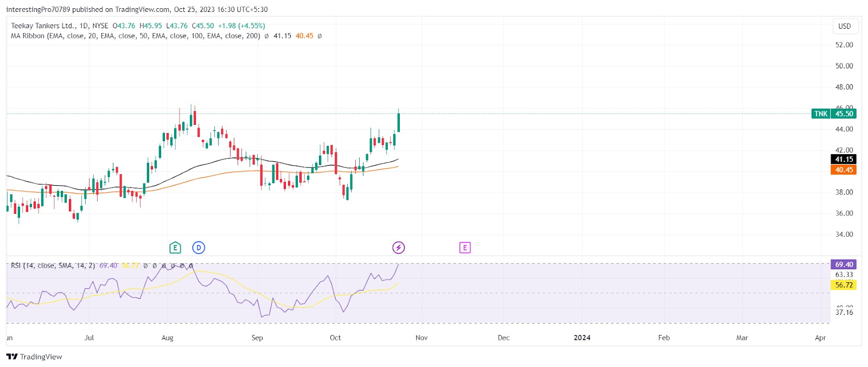Click the 37.16 RSI axis value
The image size is (868, 367).
[x=844, y=312]
